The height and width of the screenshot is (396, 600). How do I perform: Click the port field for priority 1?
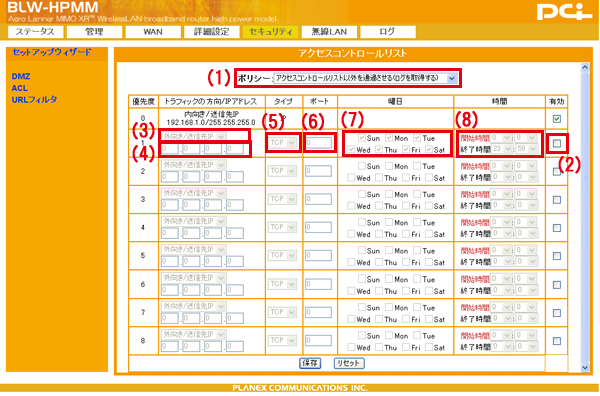pos(318,143)
